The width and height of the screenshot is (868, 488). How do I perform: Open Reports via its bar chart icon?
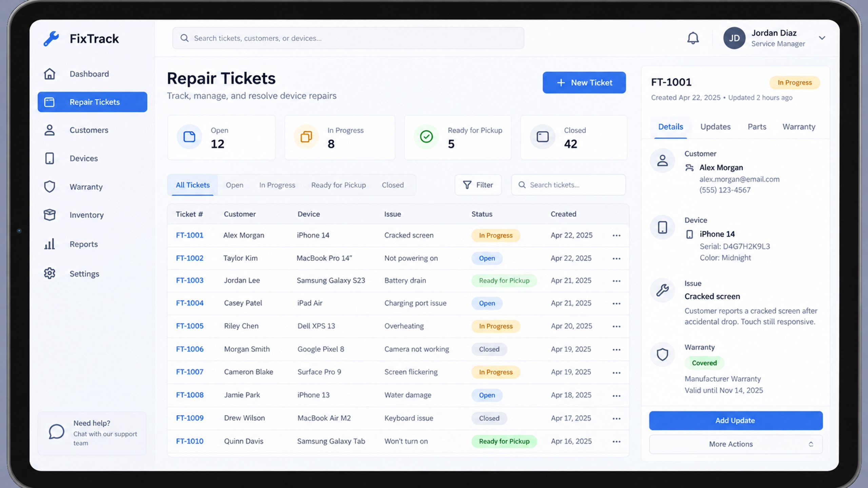point(50,244)
